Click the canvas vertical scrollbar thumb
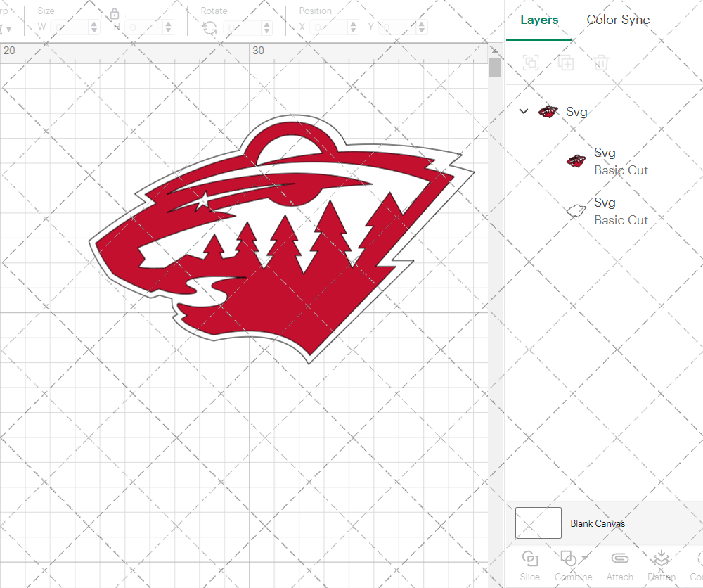 [495, 68]
